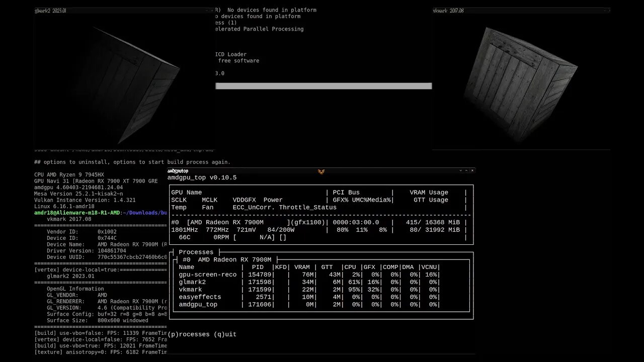Click 'ICD Loader' terminal text
The image size is (644, 362).
coord(231,54)
